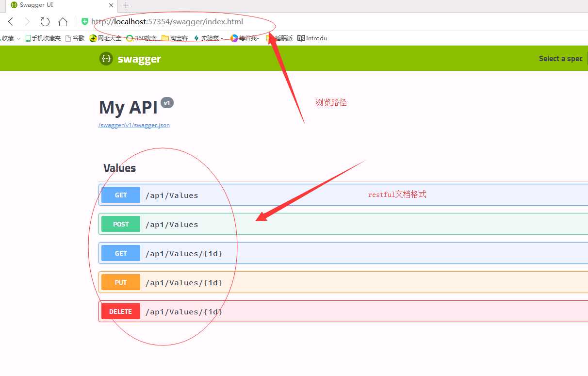The width and height of the screenshot is (588, 376).
Task: Click the swagger brand text in header
Action: (x=139, y=59)
